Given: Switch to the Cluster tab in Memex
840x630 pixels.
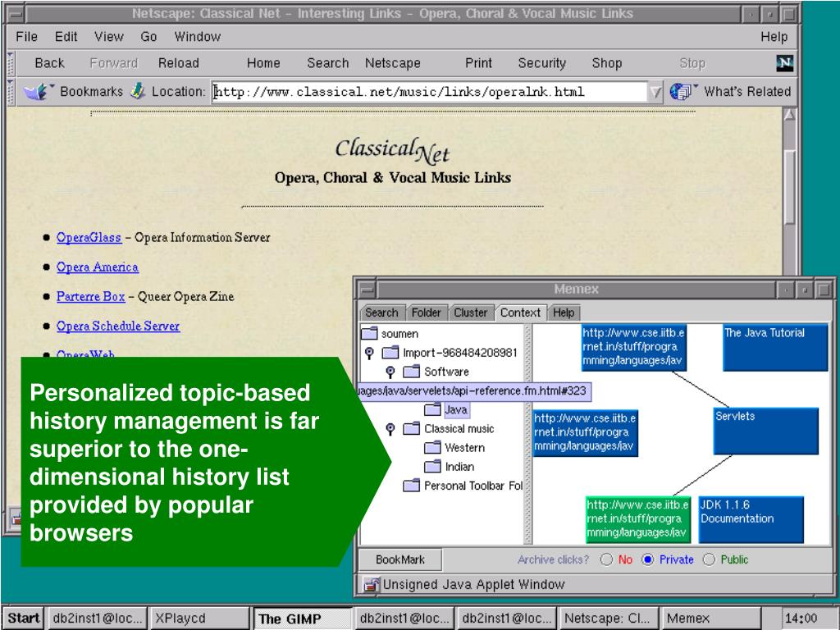Looking at the screenshot, I should click(470, 313).
